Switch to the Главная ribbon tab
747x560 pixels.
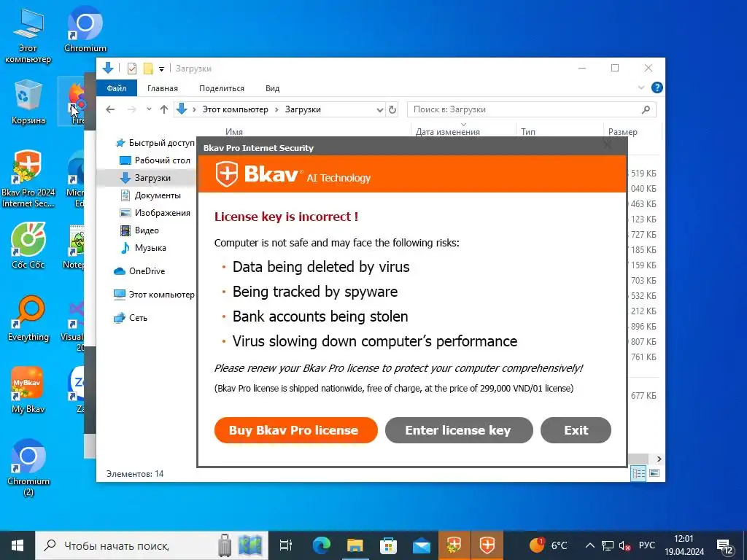click(x=163, y=88)
